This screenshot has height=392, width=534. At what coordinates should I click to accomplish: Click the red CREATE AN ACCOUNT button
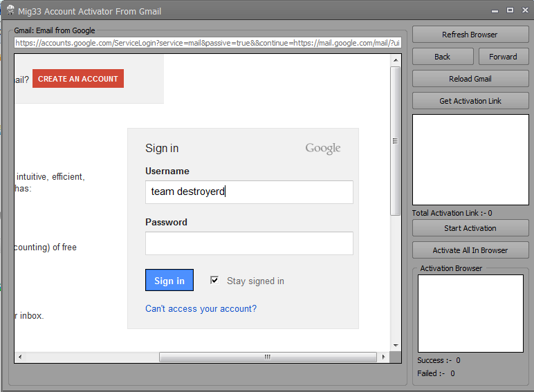[78, 79]
